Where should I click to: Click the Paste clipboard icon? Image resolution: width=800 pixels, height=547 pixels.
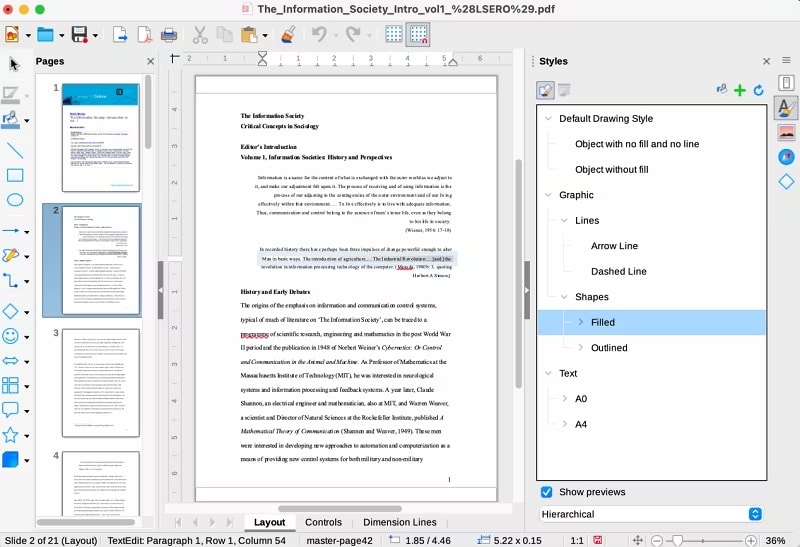pyautogui.click(x=249, y=35)
